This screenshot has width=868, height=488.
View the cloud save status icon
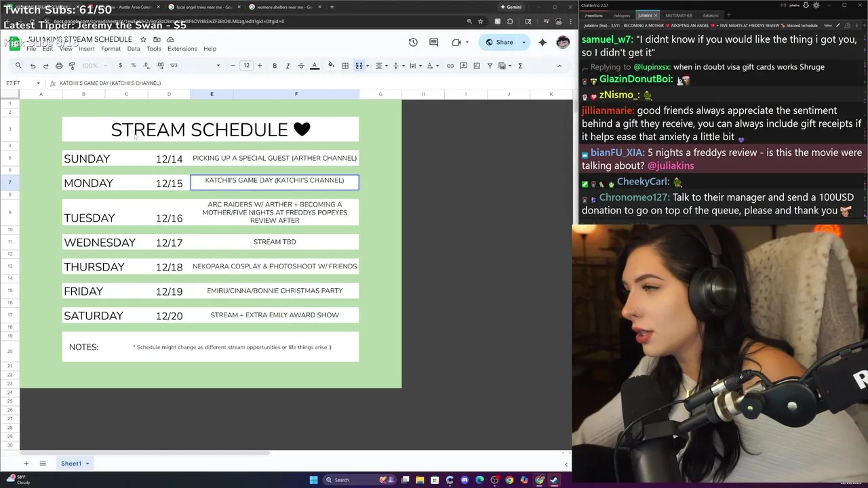[170, 39]
